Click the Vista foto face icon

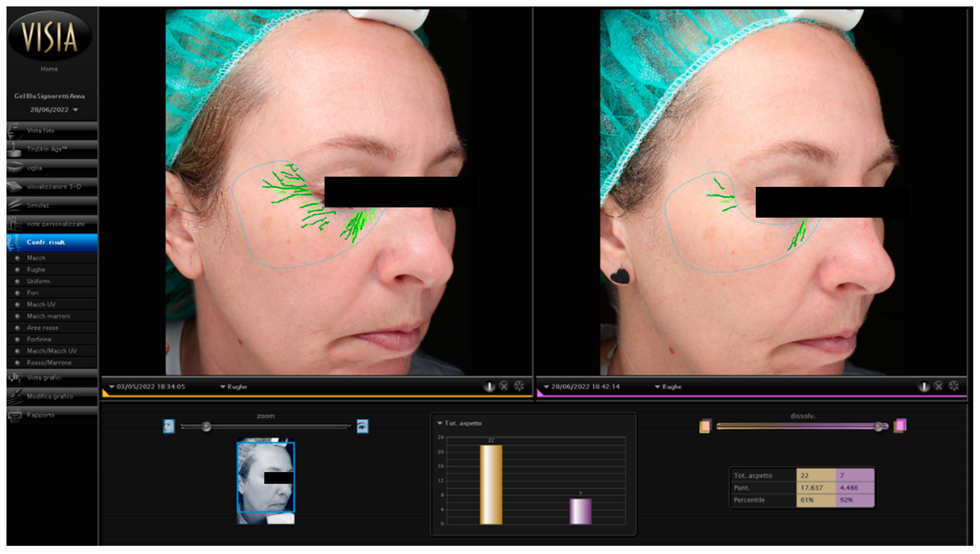point(14,131)
